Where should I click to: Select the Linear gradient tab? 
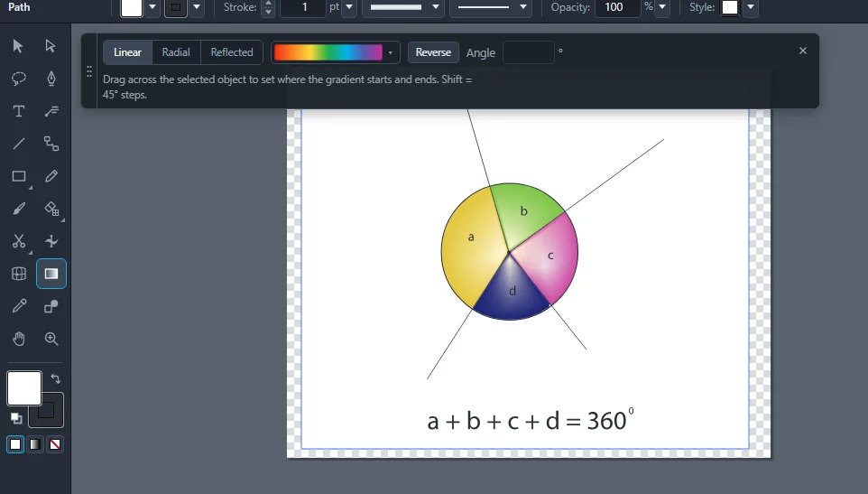pos(127,52)
